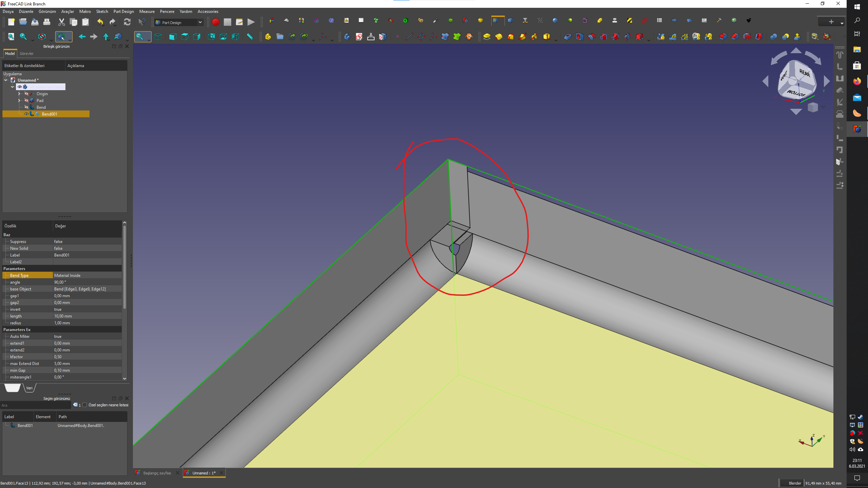Click the Revolution yellow icon

coord(499,37)
